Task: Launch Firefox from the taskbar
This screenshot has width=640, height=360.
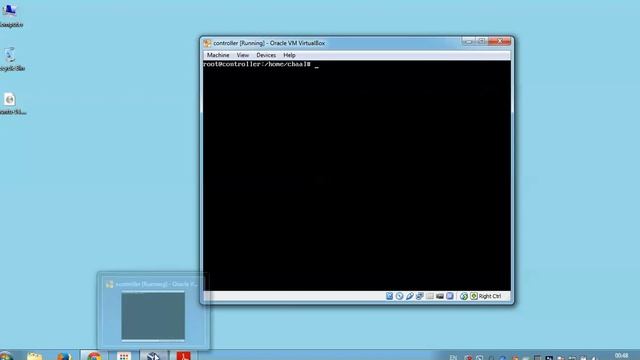Action: point(64,356)
